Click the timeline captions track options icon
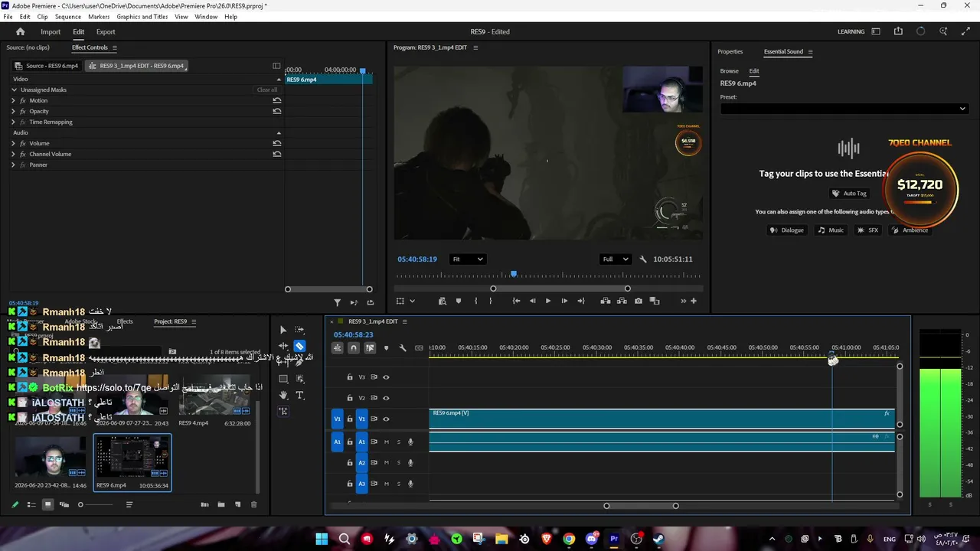The image size is (980, 551). pos(419,348)
